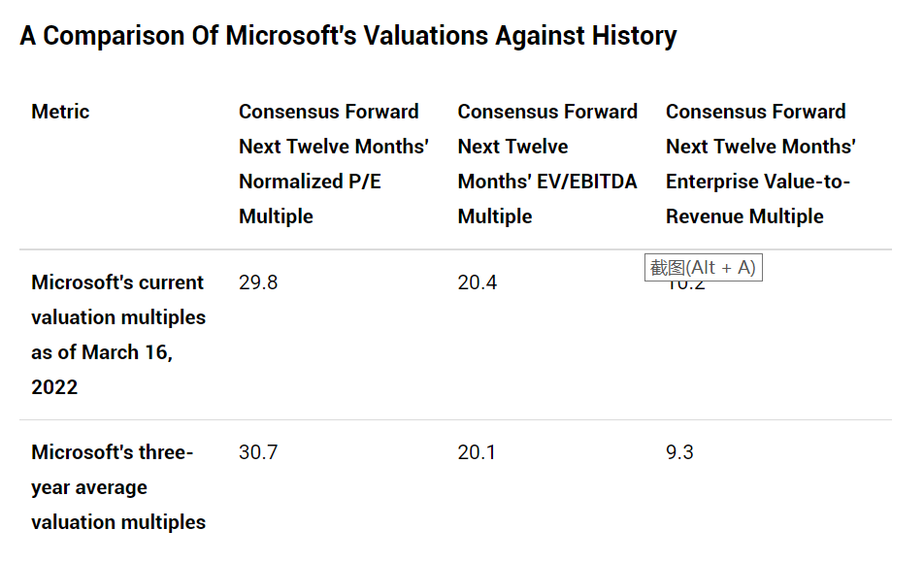Select the three-year average P/E value 30.7
This screenshot has height=563, width=924.
click(258, 452)
